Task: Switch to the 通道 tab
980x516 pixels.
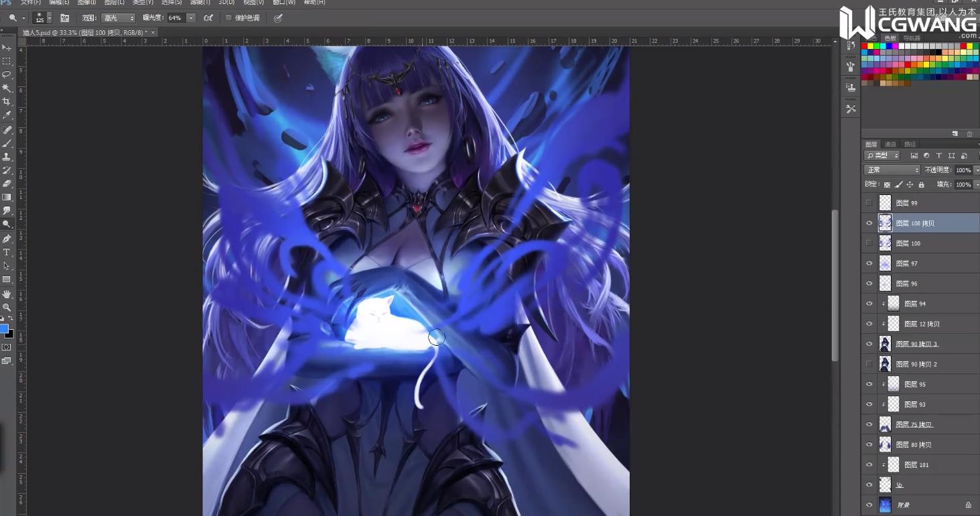Action: [890, 144]
